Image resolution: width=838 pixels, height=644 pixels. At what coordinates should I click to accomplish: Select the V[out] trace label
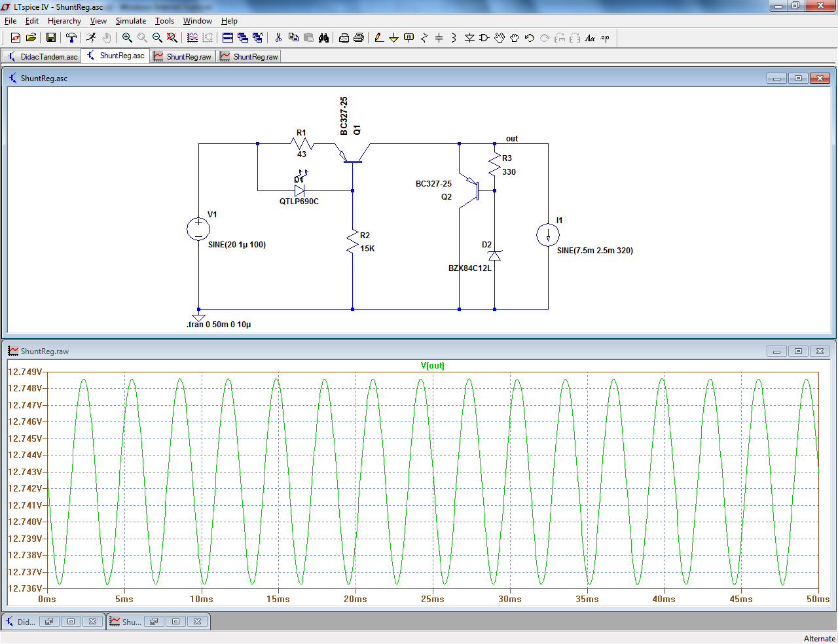click(x=432, y=366)
